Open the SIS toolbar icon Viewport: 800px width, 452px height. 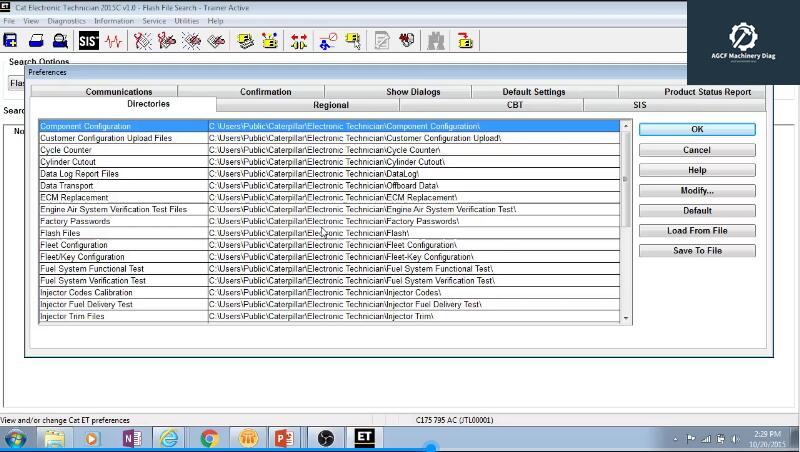(88, 40)
